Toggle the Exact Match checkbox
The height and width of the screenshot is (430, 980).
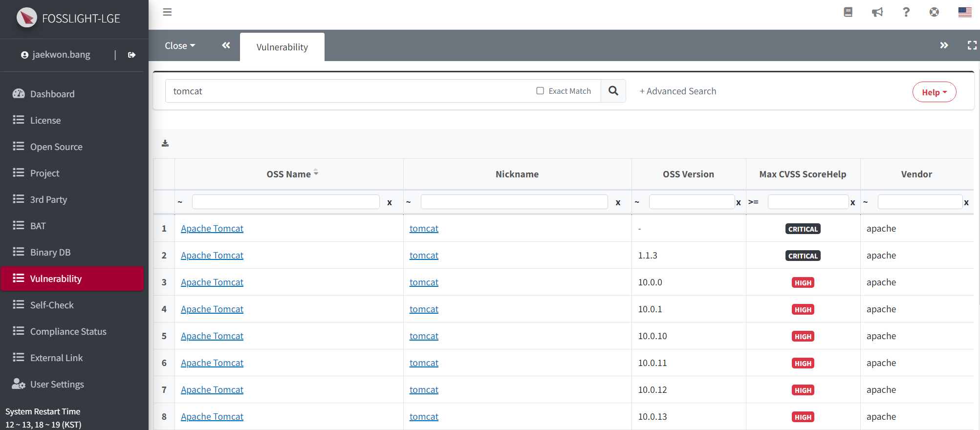pos(540,91)
